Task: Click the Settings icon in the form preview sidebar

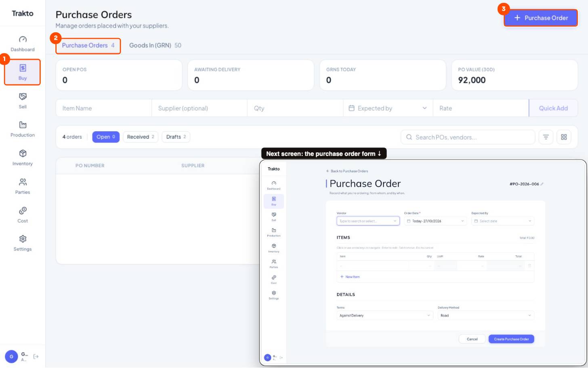Action: 274,293
